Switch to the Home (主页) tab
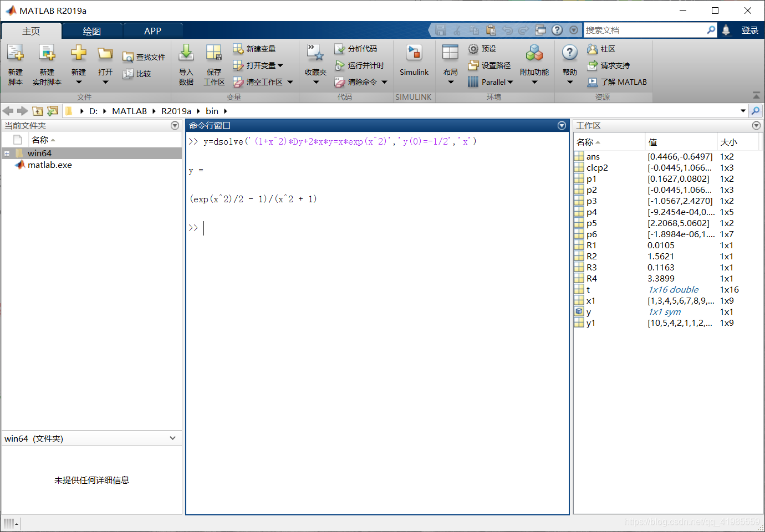765x532 pixels. click(31, 31)
